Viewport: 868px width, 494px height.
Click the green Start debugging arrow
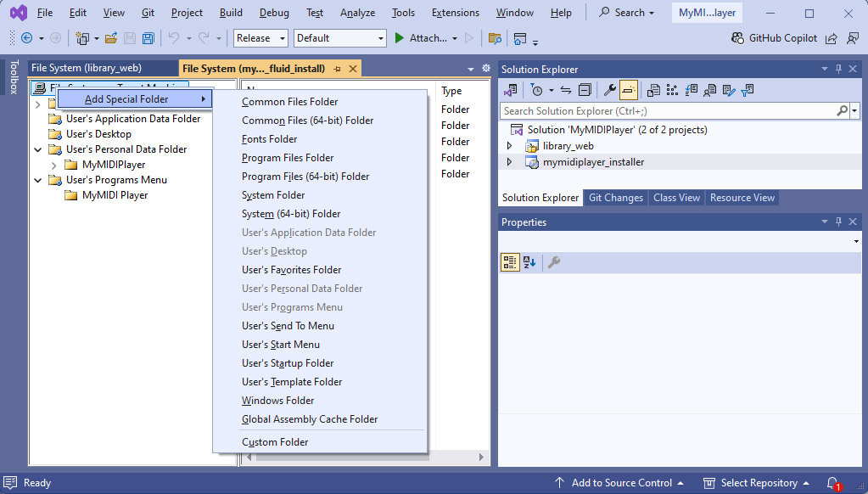pos(399,38)
